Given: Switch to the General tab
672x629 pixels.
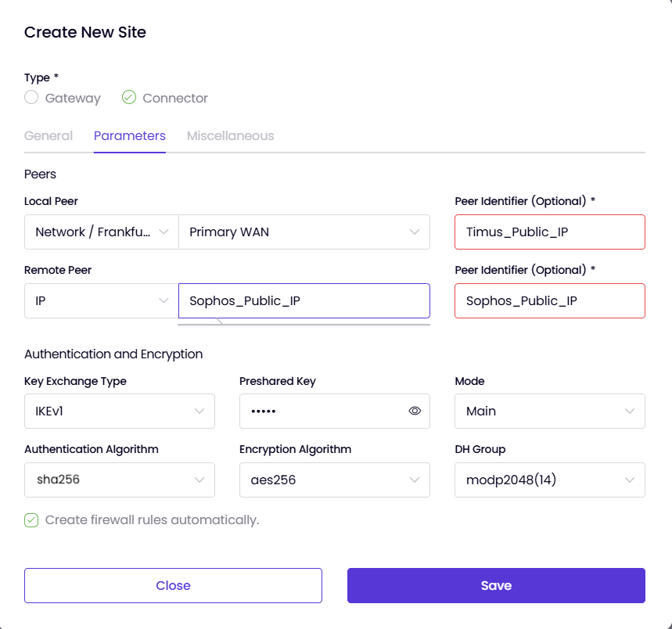Looking at the screenshot, I should pyautogui.click(x=49, y=136).
